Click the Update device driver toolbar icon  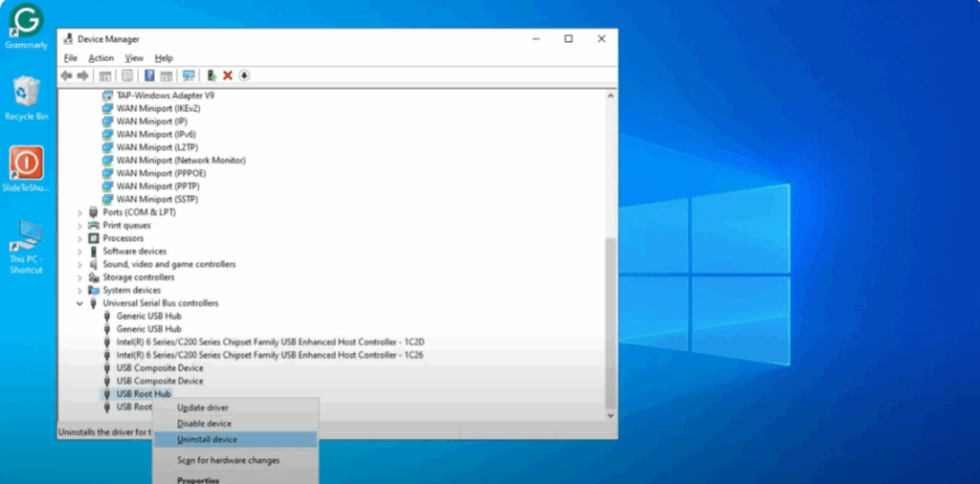tap(212, 76)
